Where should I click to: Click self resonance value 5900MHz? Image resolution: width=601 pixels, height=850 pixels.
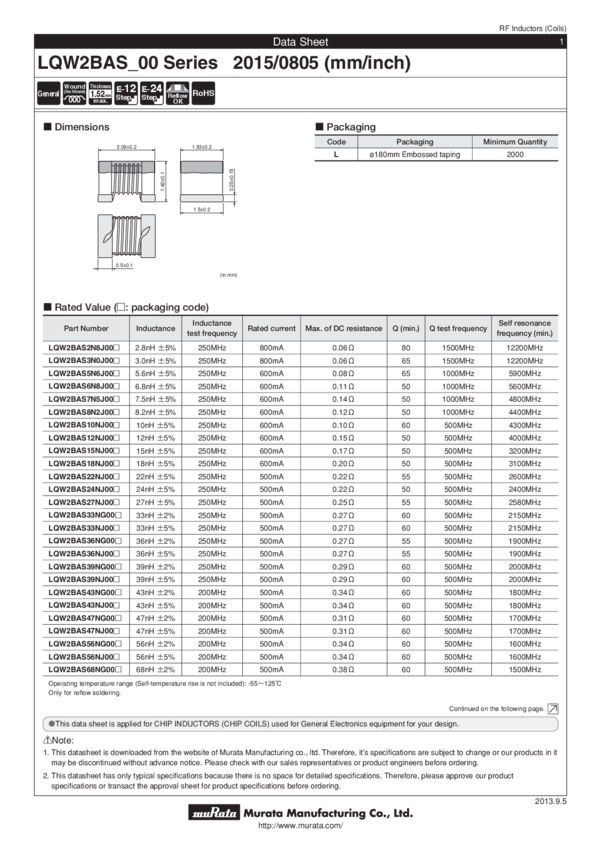(x=525, y=374)
